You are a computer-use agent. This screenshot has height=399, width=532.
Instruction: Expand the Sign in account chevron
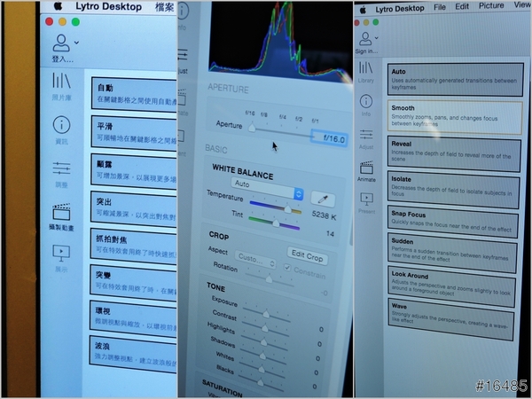pos(376,37)
